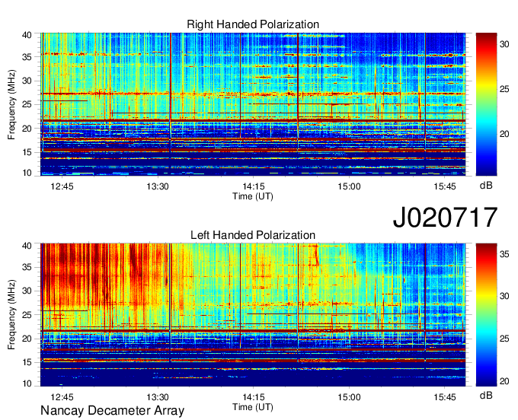Image resolution: width=518 pixels, height=420 pixels.
Task: Click the 15 MHz tick of Right Handed plot
Action: (27, 152)
